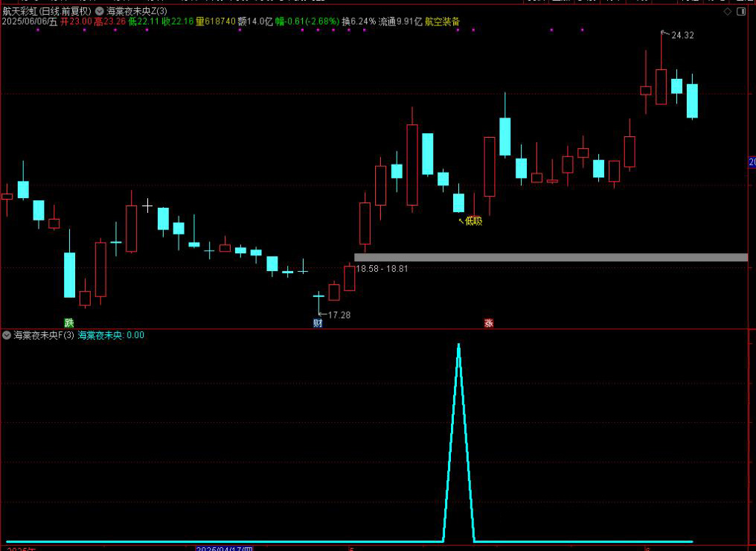The height and width of the screenshot is (551, 756).
Task: Expand the 海棠夜未央F(3) sub indicator dropdown
Action: pyautogui.click(x=7, y=336)
